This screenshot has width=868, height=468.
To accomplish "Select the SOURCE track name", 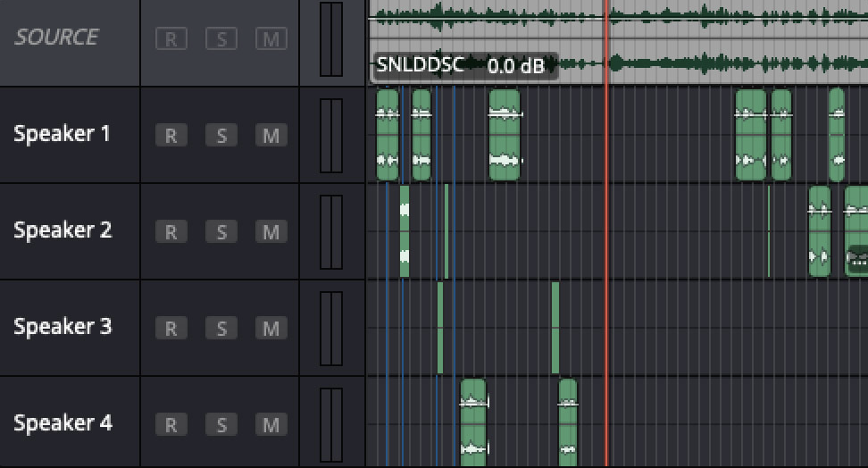I will 56,38.
